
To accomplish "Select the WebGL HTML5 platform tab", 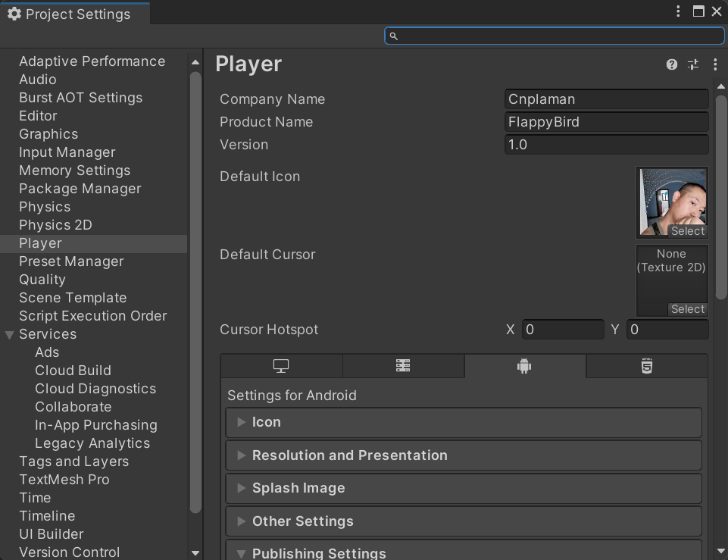I will coord(646,366).
